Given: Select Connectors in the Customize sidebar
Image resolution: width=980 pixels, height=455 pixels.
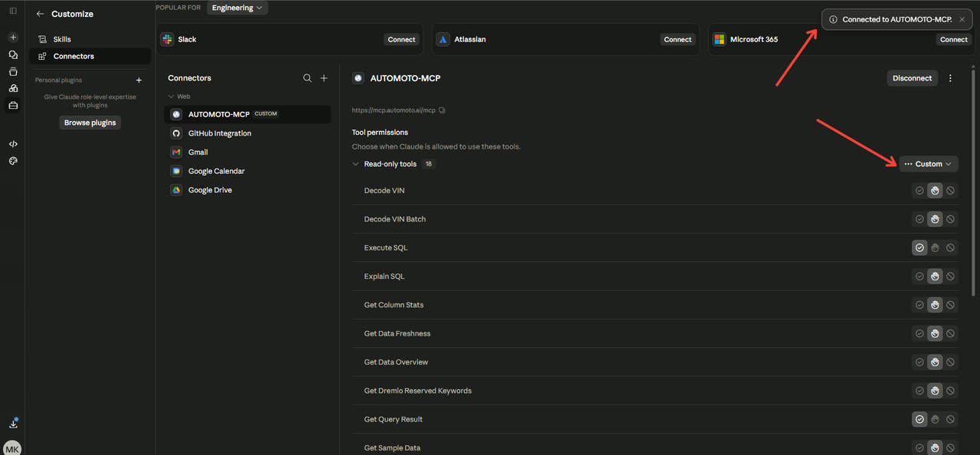Looking at the screenshot, I should (x=90, y=56).
